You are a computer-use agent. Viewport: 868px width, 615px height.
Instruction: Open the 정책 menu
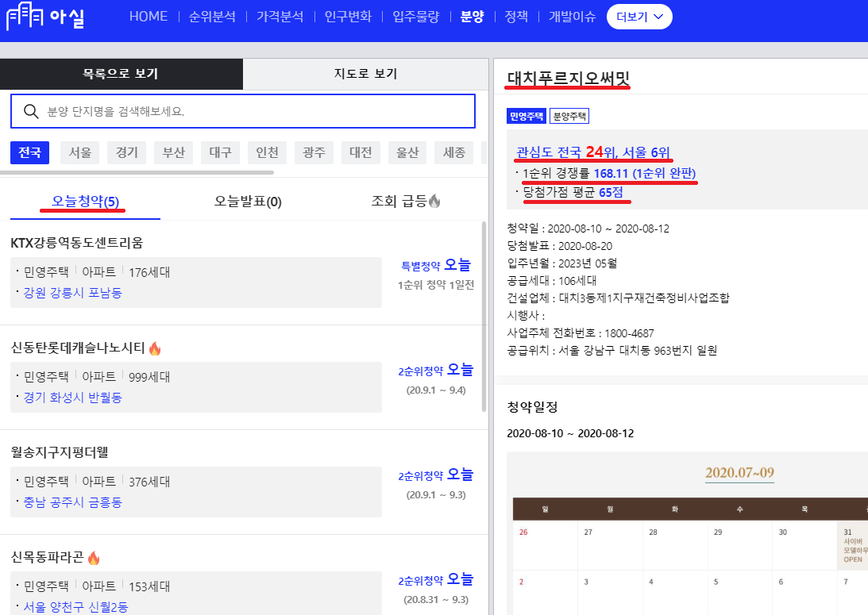tap(516, 17)
